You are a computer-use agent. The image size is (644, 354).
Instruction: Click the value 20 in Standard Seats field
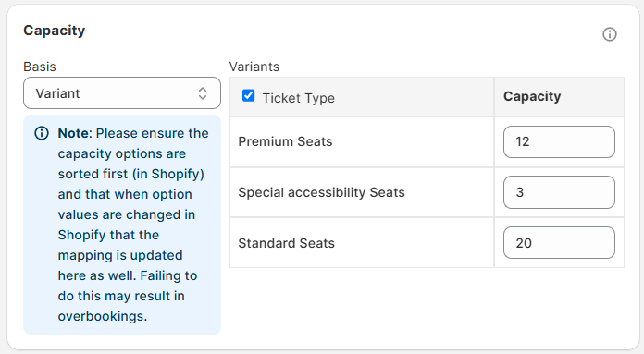click(x=524, y=243)
